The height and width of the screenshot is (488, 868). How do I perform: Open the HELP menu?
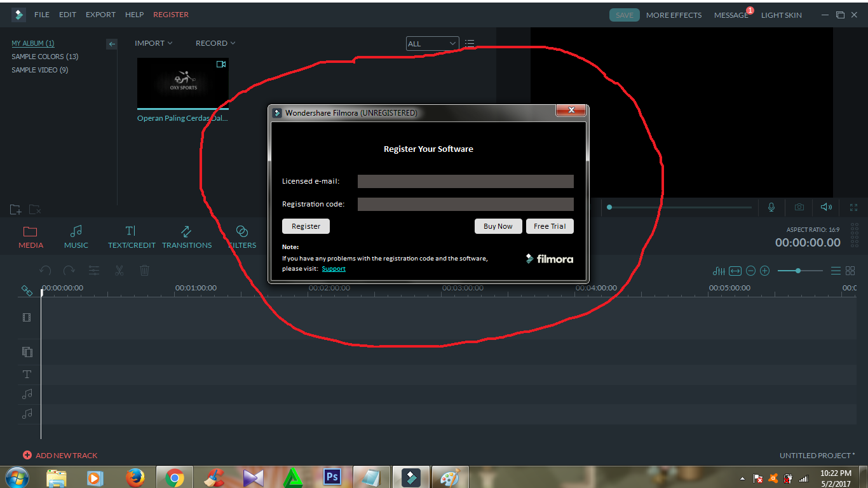pyautogui.click(x=135, y=15)
